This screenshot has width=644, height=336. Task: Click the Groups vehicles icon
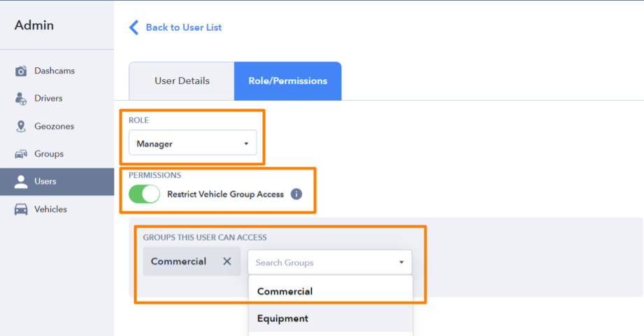[x=21, y=154]
